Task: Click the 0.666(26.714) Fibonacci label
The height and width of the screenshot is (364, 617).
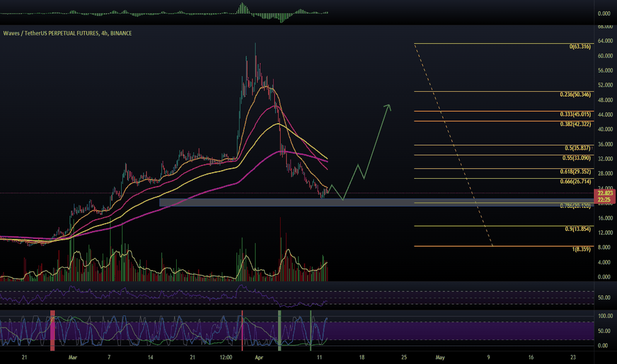Action: (x=575, y=181)
